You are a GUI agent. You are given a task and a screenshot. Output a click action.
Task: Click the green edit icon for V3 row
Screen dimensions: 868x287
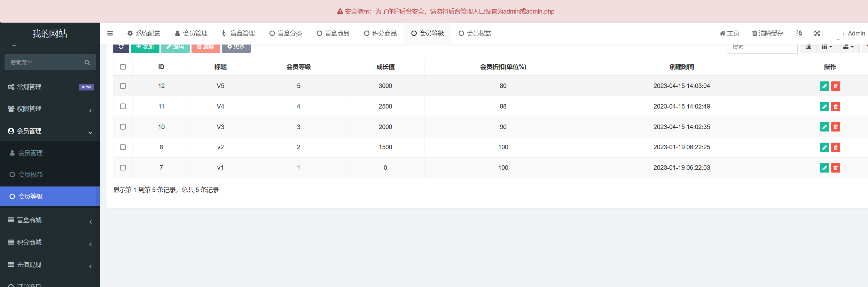[x=824, y=127]
